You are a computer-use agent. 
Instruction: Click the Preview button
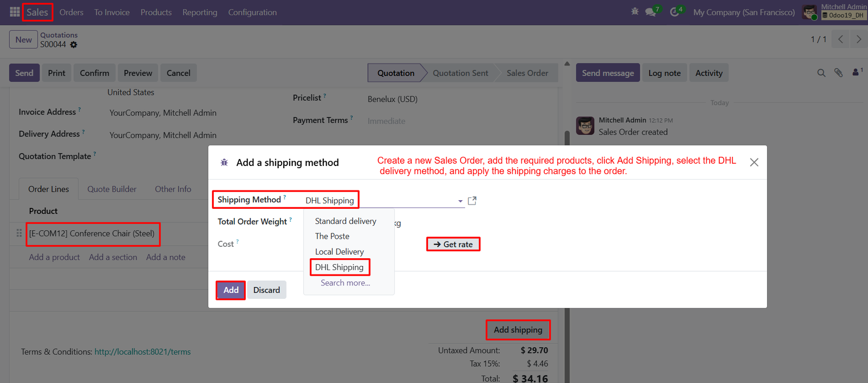click(x=138, y=73)
